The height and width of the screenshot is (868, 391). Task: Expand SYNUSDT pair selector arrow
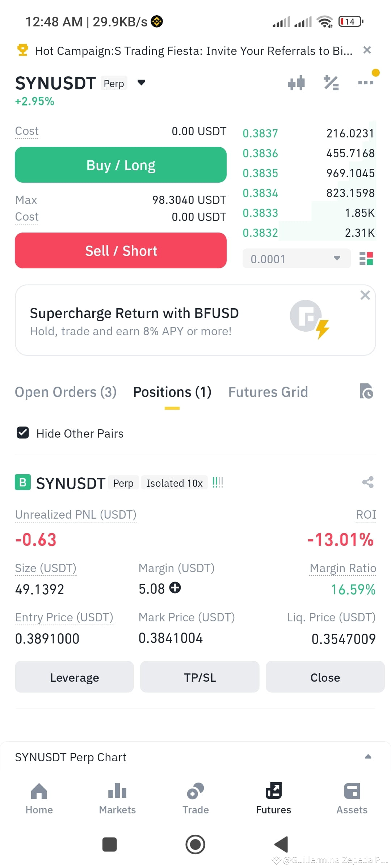coord(141,83)
